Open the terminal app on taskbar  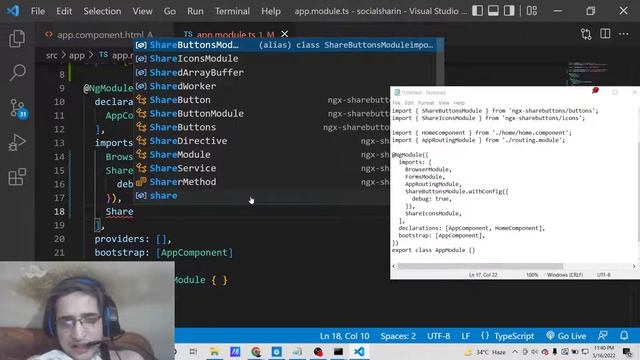(x=338, y=351)
